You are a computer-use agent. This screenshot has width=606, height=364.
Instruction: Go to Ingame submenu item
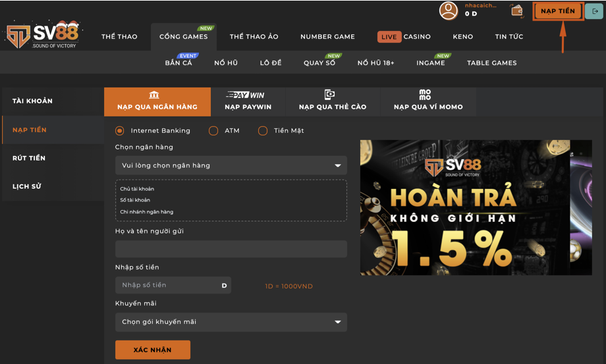click(431, 63)
